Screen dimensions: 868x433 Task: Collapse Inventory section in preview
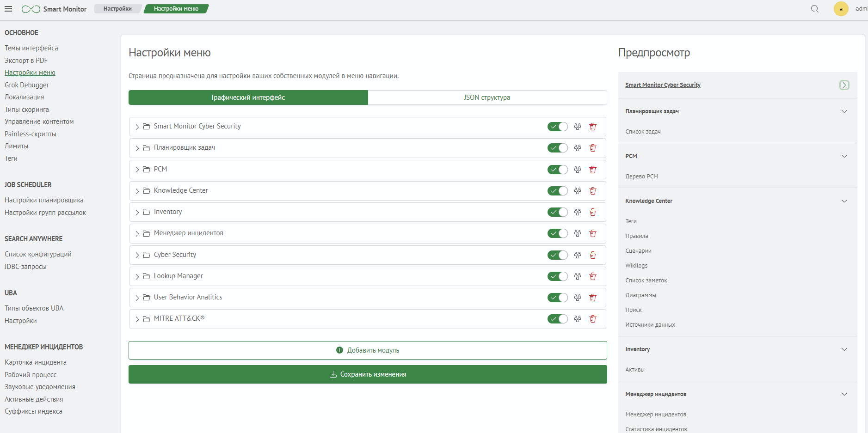(844, 349)
